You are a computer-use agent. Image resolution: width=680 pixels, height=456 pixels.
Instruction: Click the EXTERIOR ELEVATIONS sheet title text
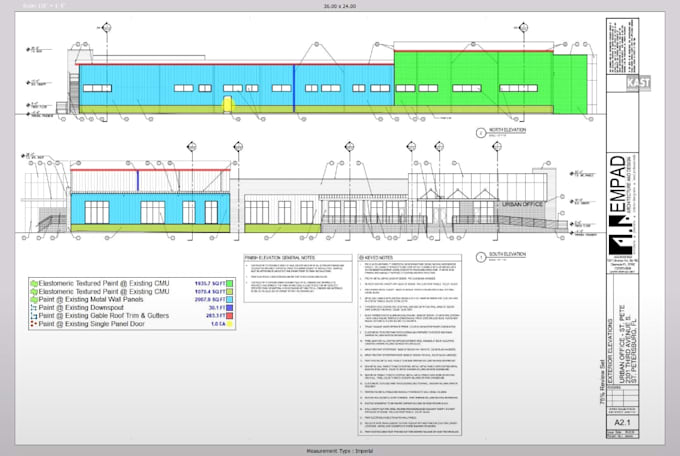(x=611, y=351)
